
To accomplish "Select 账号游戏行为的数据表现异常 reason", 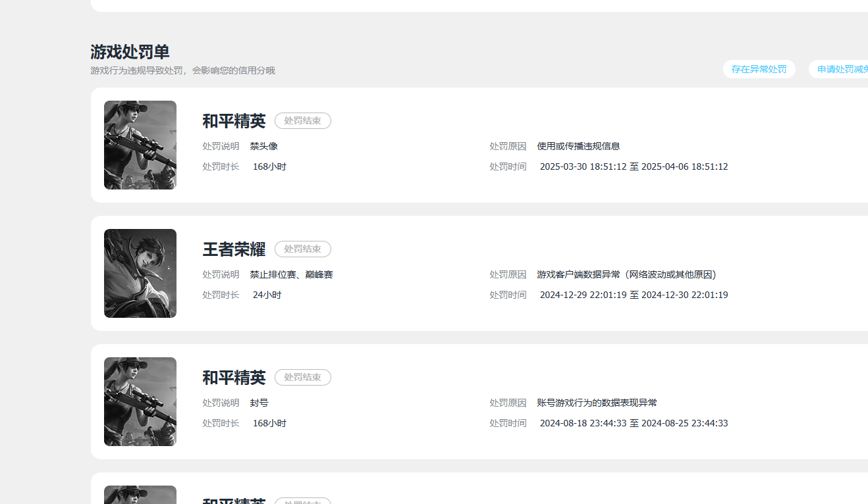I will (x=597, y=403).
